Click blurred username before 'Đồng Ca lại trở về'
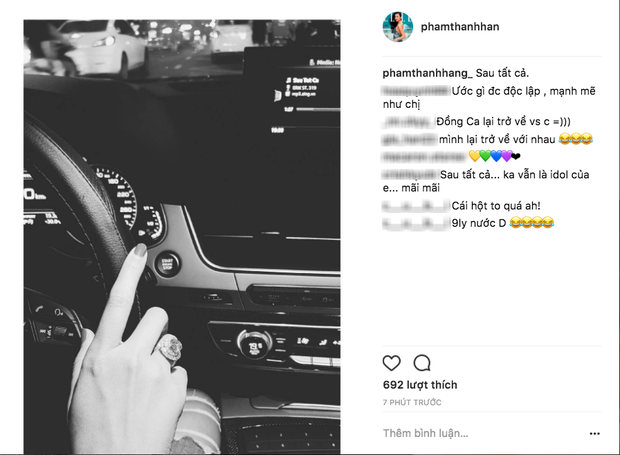The width and height of the screenshot is (620, 455). 408,122
